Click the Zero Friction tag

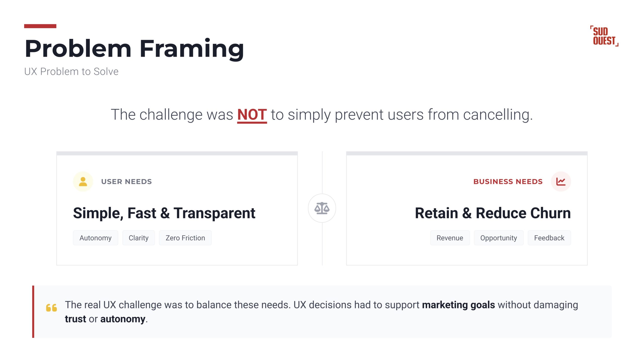click(x=185, y=238)
